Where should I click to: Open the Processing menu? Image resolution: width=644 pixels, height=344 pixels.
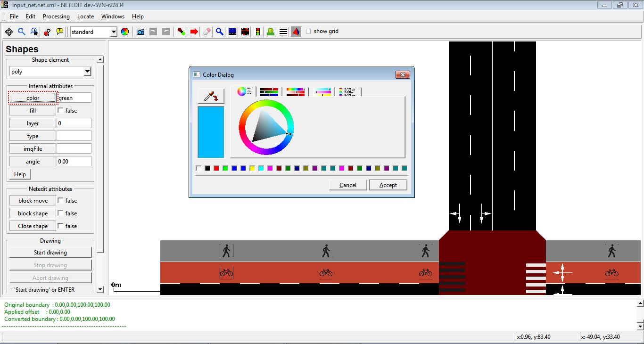tap(56, 16)
